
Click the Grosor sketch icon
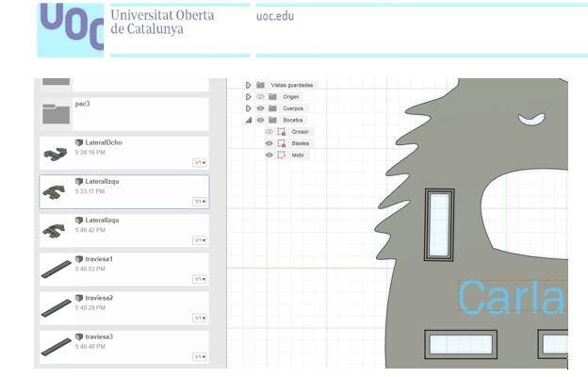point(281,132)
